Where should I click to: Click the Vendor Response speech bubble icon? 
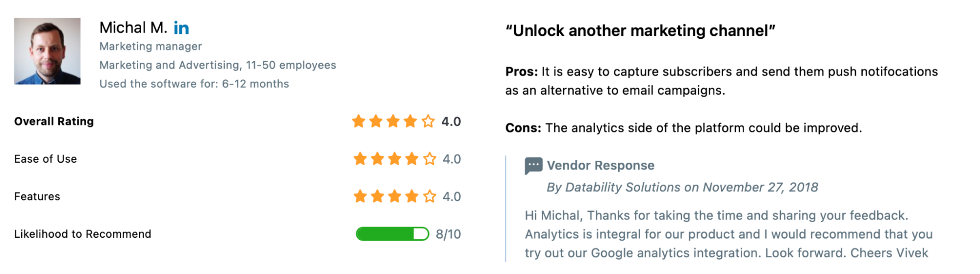click(x=533, y=166)
